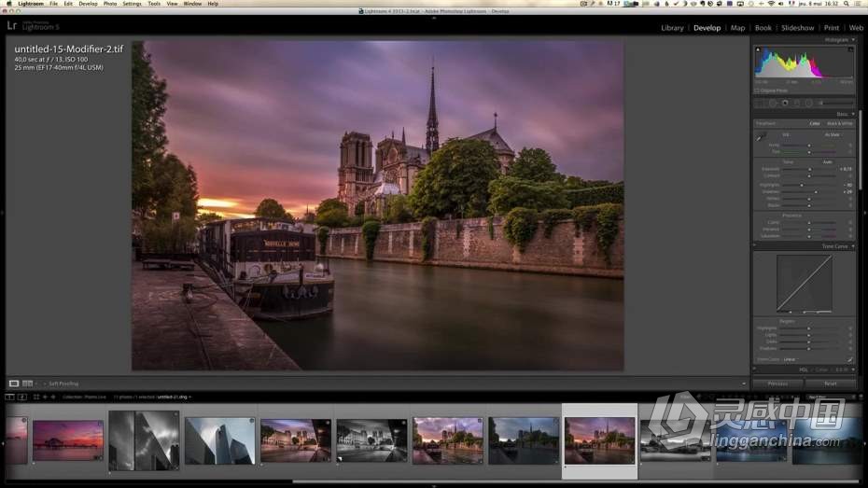Select the Radial Filter tool
868x488 pixels.
pos(809,103)
